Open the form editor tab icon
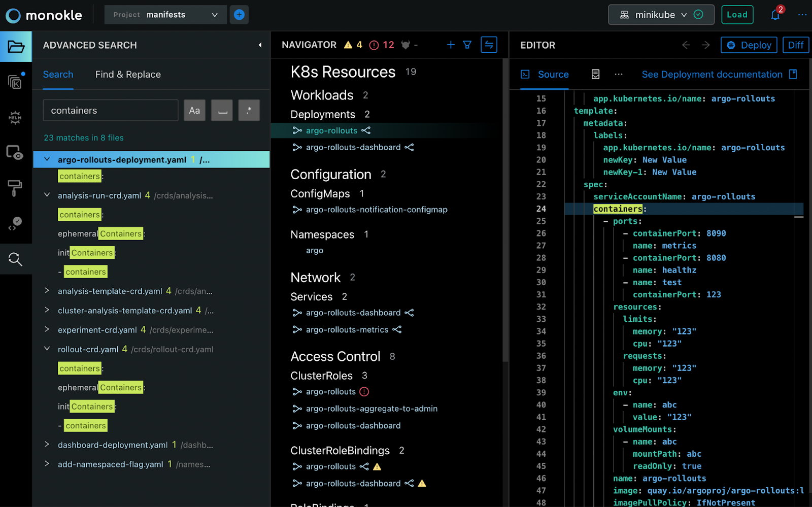The width and height of the screenshot is (812, 507). [x=595, y=74]
